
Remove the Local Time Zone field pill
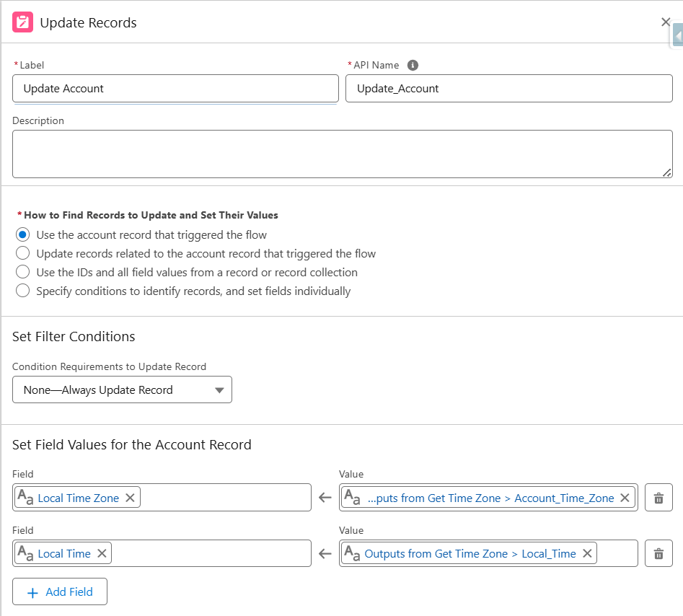coord(130,498)
